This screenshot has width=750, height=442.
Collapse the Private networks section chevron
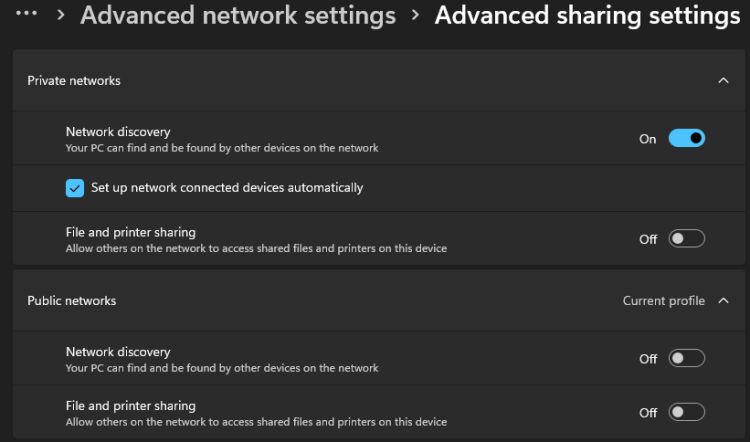(724, 81)
